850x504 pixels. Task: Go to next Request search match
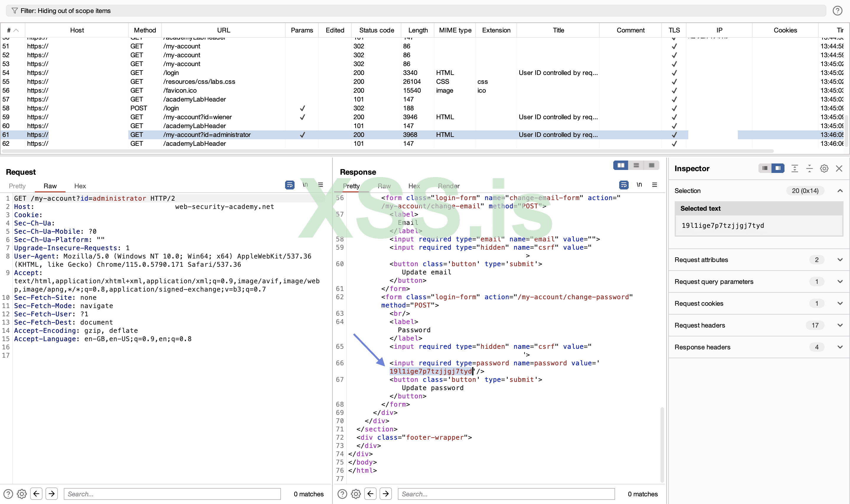tap(52, 494)
